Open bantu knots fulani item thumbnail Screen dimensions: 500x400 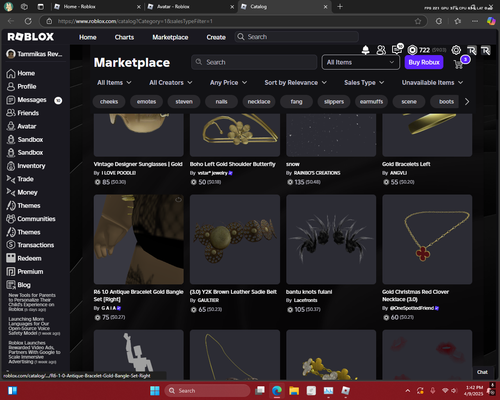pyautogui.click(x=331, y=239)
